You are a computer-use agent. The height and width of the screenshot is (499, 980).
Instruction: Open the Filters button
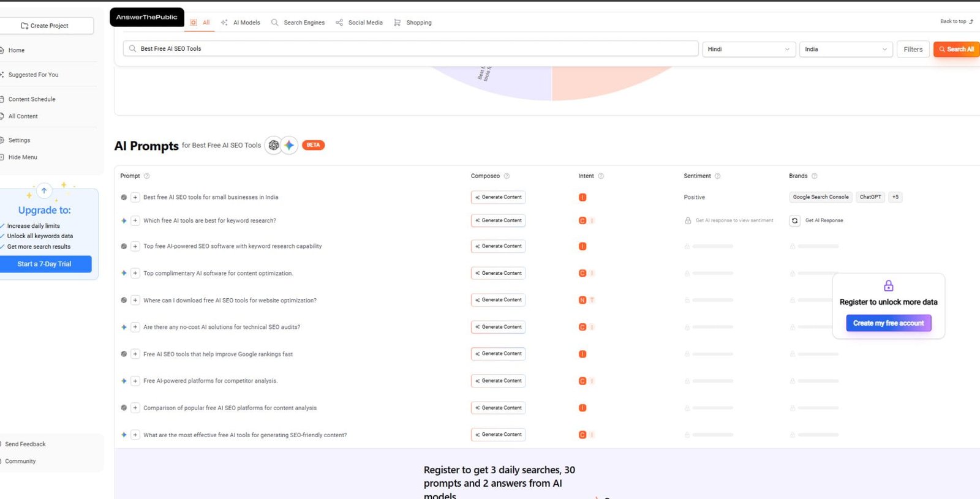913,49
